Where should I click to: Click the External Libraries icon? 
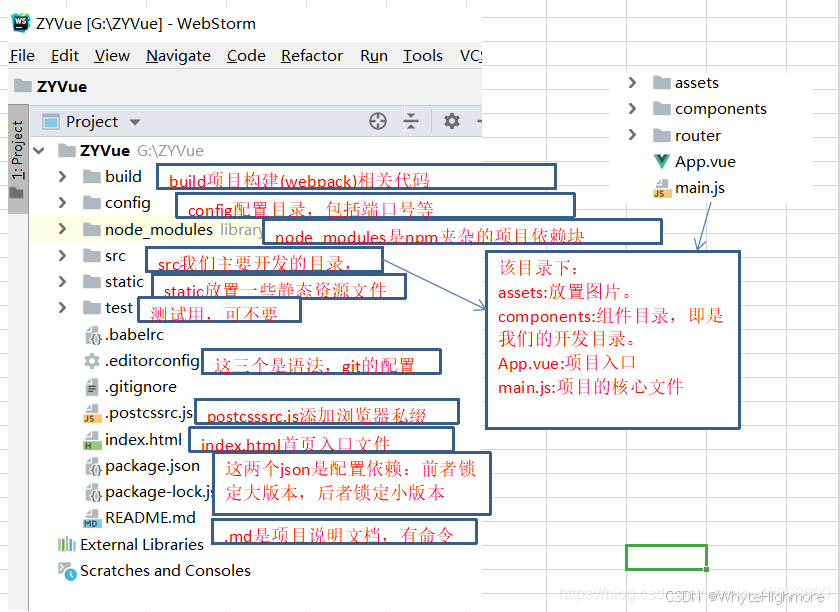pos(67,544)
